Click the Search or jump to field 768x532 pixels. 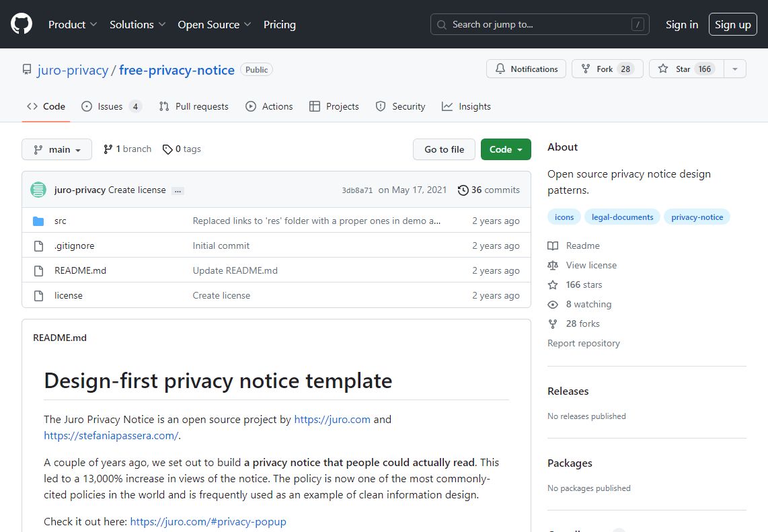(540, 24)
